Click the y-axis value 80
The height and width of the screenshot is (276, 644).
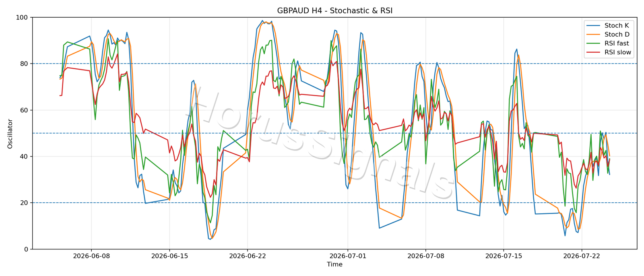pyautogui.click(x=24, y=64)
